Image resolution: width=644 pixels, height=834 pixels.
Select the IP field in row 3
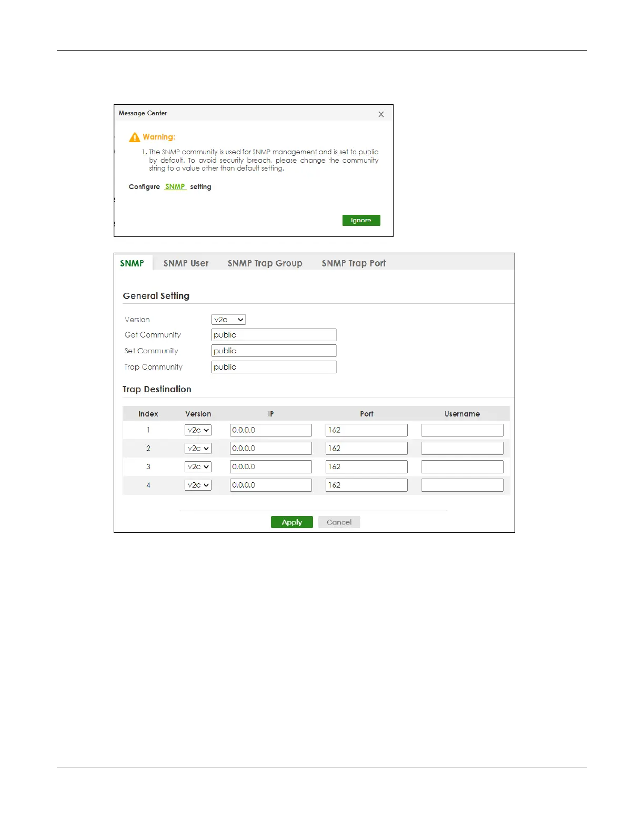[270, 466]
